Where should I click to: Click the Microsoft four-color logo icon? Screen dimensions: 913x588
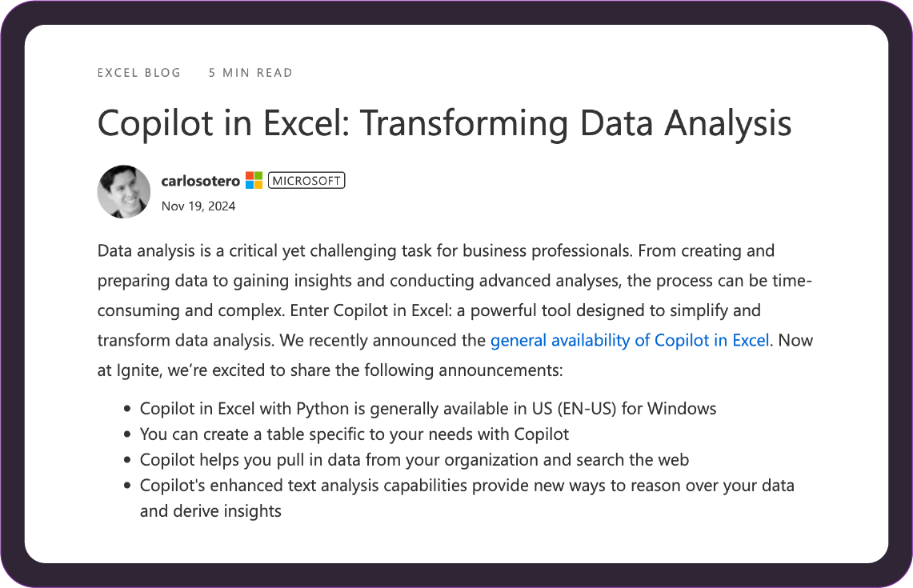pyautogui.click(x=254, y=181)
